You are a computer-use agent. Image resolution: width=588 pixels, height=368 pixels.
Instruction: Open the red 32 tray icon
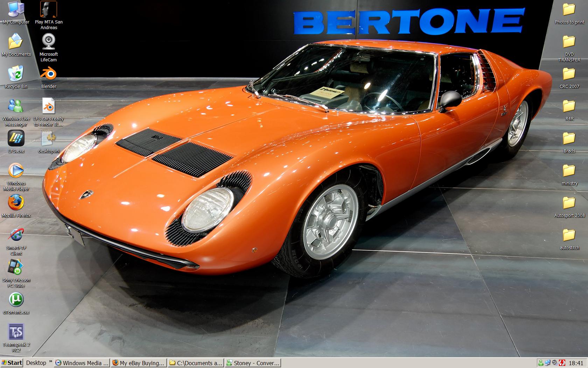562,363
